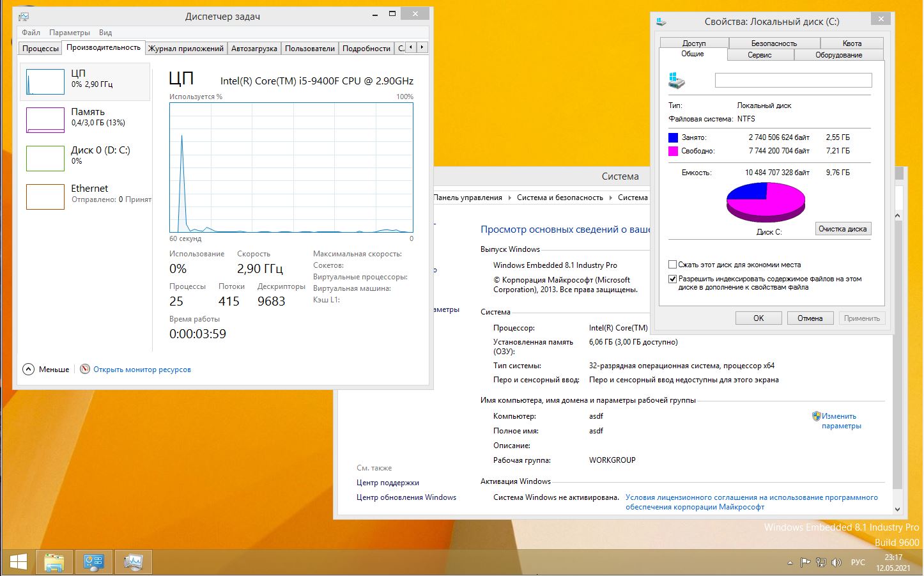Click the blue Занято color swatch

click(x=673, y=137)
